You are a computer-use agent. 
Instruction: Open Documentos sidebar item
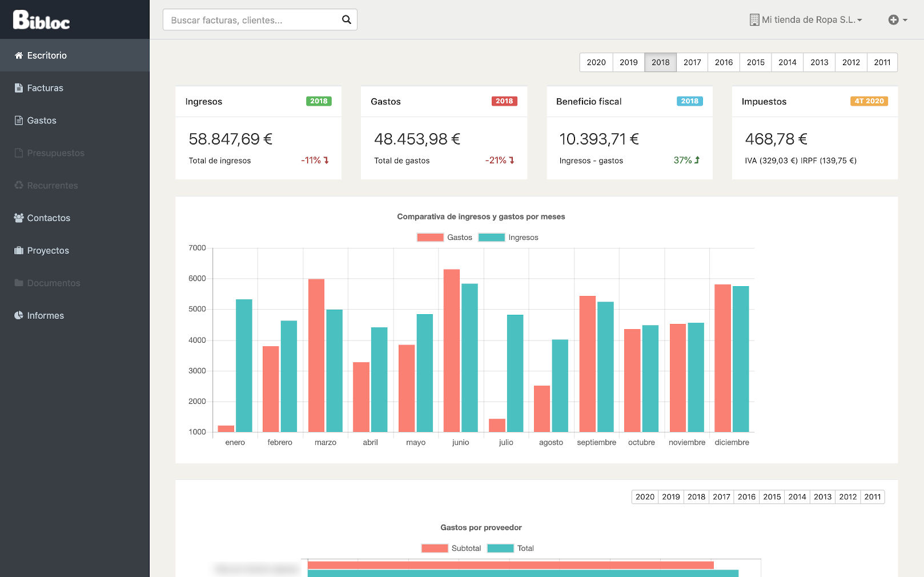pyautogui.click(x=74, y=283)
